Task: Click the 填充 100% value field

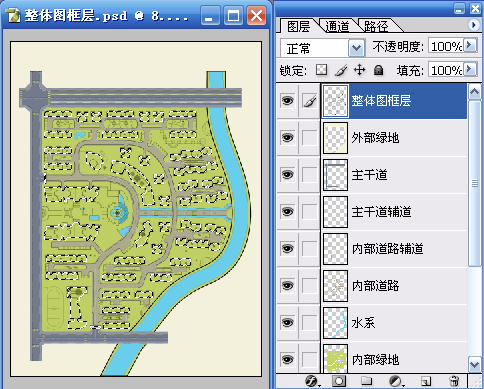Action: (446, 70)
